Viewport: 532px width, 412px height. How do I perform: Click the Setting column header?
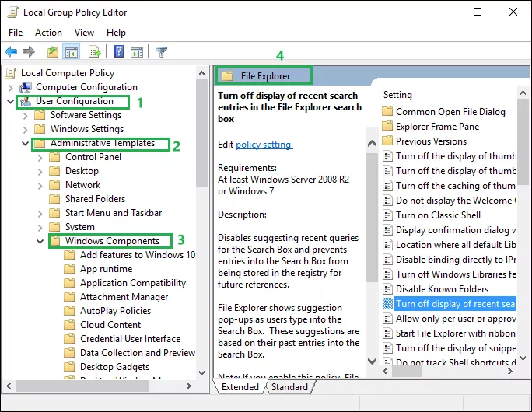(397, 95)
